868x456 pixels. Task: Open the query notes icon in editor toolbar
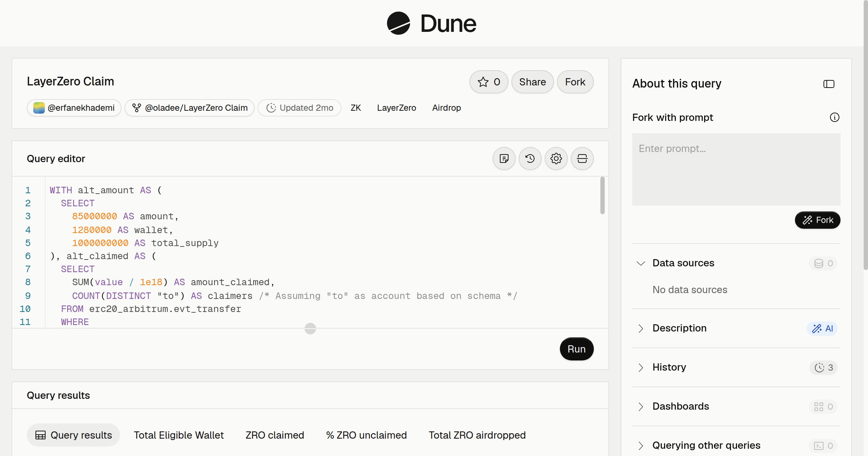tap(504, 159)
